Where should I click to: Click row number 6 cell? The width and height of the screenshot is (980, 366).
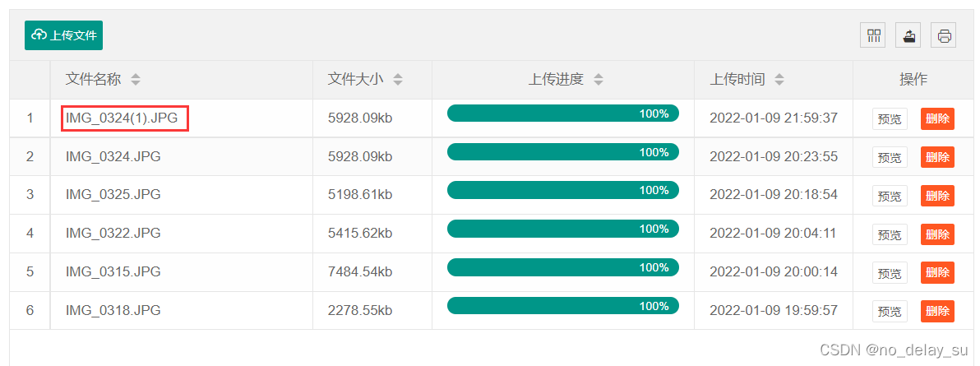tap(30, 310)
